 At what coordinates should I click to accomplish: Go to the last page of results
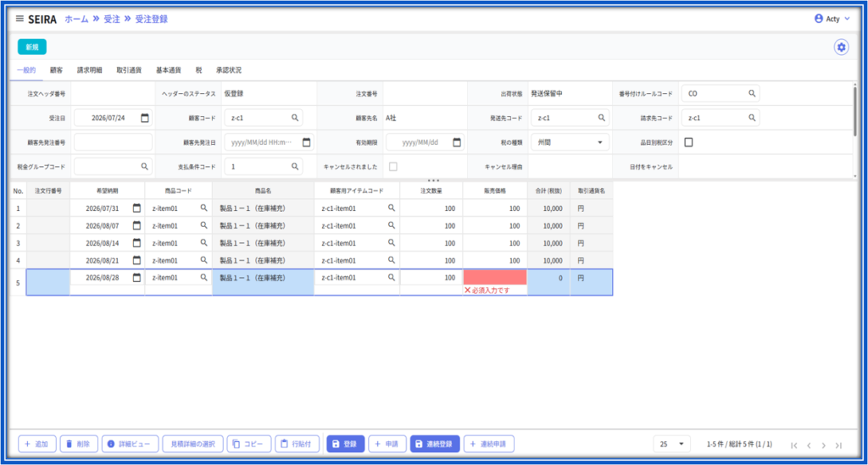pos(838,445)
